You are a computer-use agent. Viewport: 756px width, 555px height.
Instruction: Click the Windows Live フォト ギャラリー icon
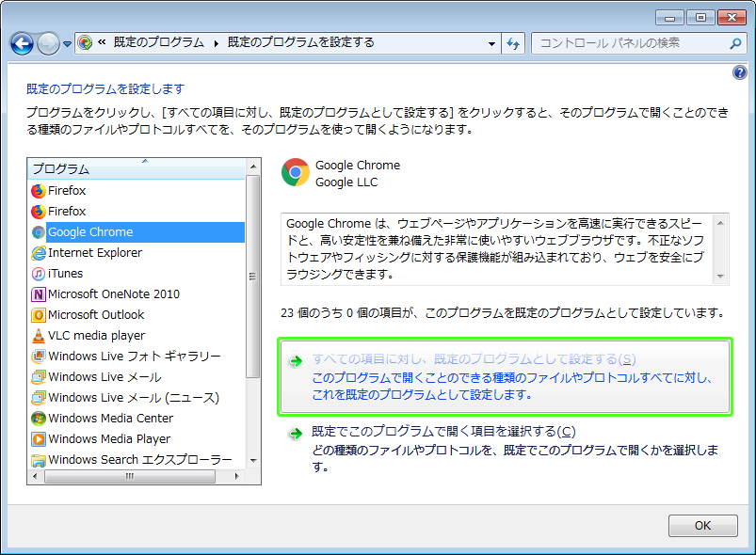coord(38,357)
